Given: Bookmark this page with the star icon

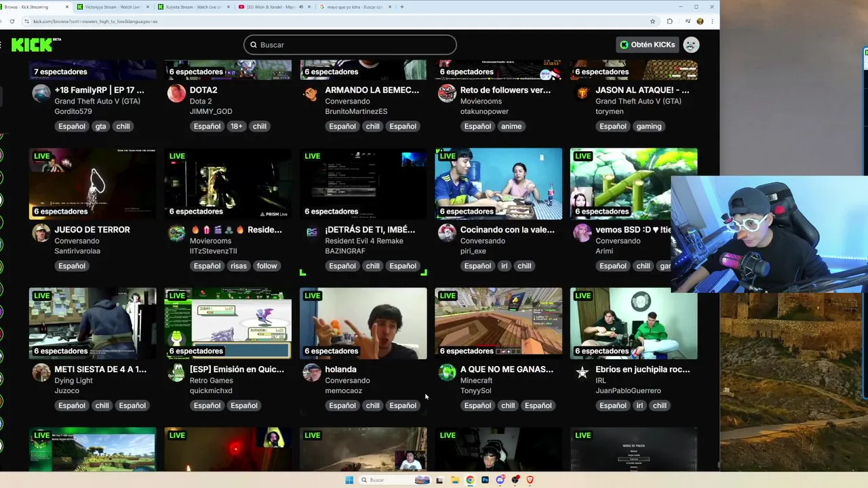Looking at the screenshot, I should pos(652,21).
